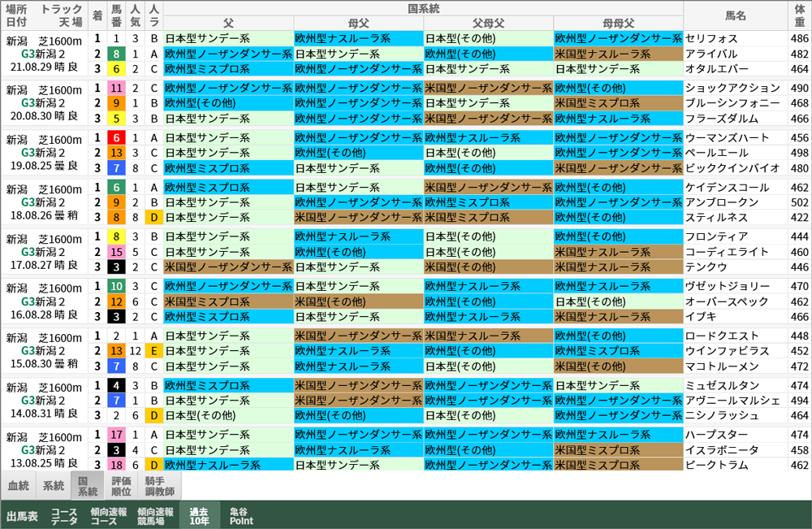Screen dimensions: 812x529
Task: Click horse name セリフォス
Action: tap(711, 38)
